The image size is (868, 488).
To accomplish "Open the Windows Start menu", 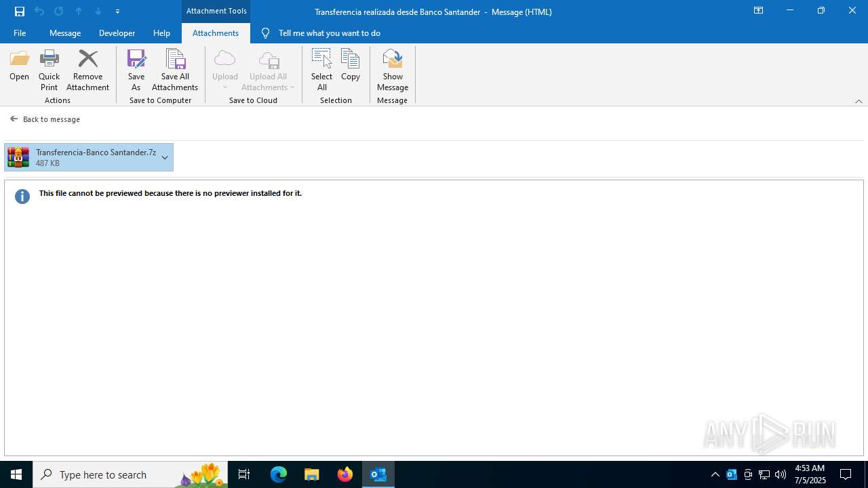I will [x=16, y=474].
